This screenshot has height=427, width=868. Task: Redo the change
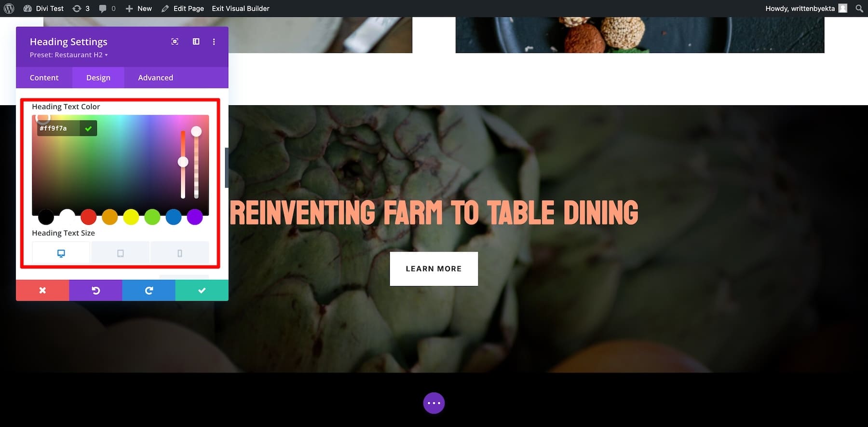149,290
